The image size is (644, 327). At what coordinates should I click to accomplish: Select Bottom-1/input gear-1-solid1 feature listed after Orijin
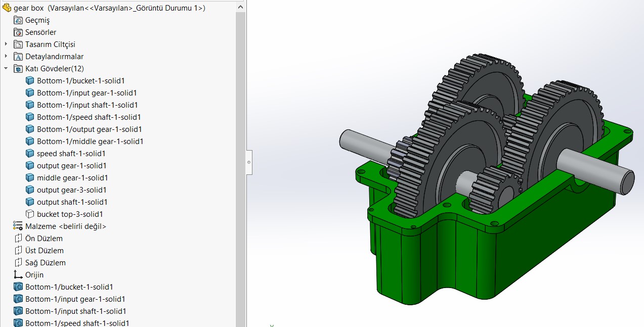pos(75,299)
